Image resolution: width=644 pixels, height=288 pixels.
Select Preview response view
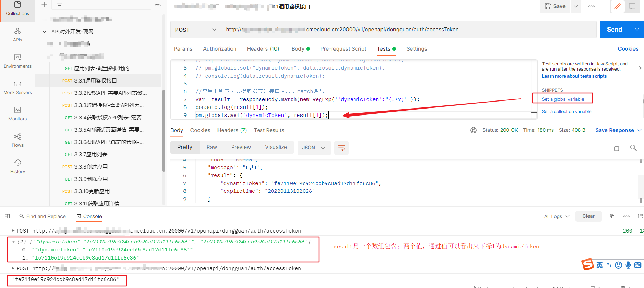(241, 147)
